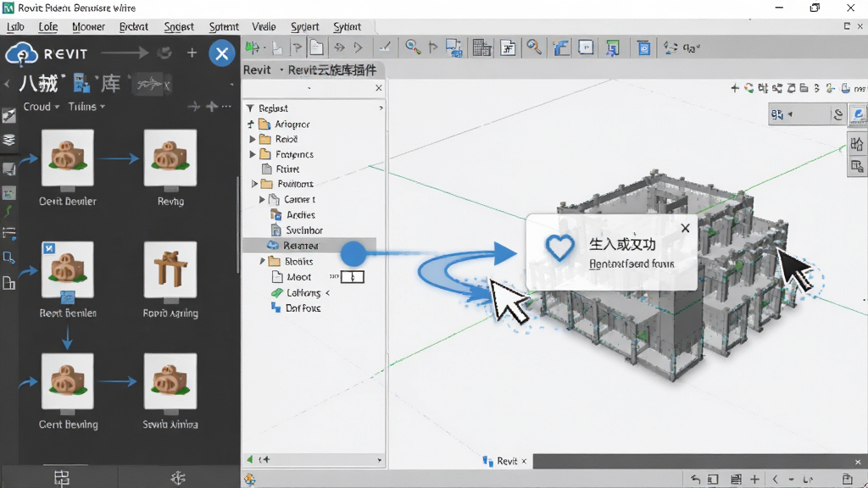Select the Svclnbor tree item
868x488 pixels.
coord(297,230)
